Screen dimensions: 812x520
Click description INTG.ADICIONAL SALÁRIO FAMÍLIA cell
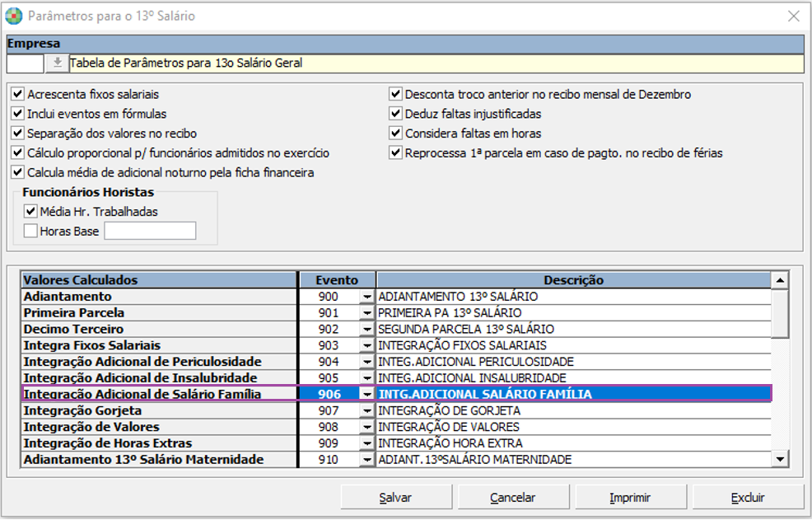(x=574, y=395)
